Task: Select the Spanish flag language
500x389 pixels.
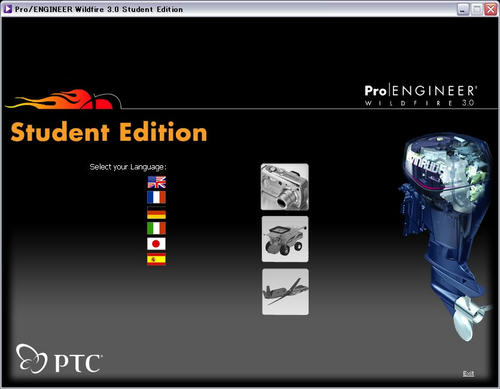Action: (x=156, y=259)
